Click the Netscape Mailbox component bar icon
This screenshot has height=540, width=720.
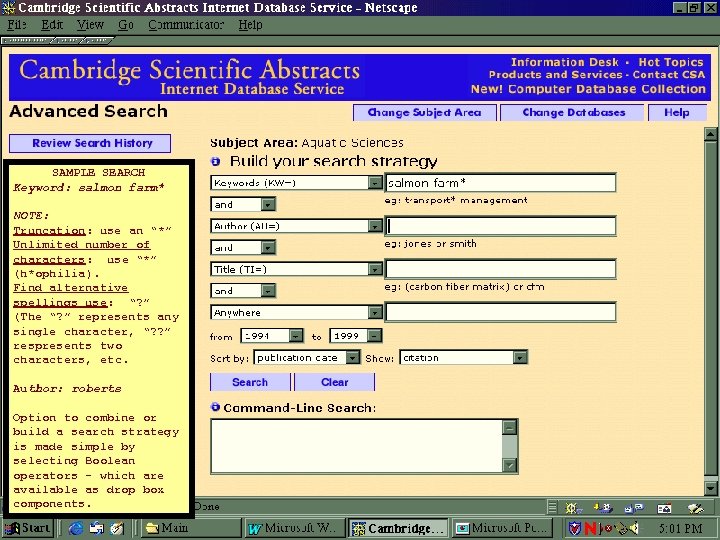[603, 508]
